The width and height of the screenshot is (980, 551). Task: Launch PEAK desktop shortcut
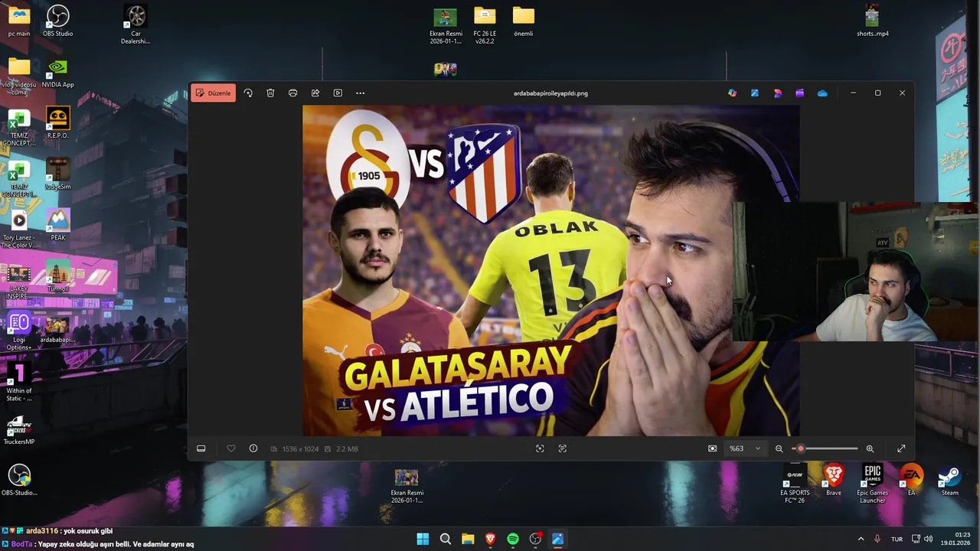(57, 226)
